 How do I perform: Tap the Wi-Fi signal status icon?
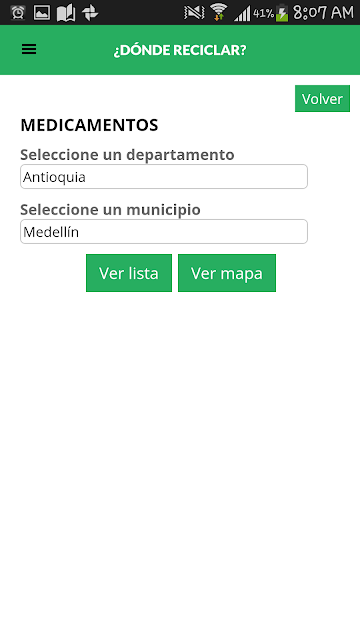click(219, 12)
